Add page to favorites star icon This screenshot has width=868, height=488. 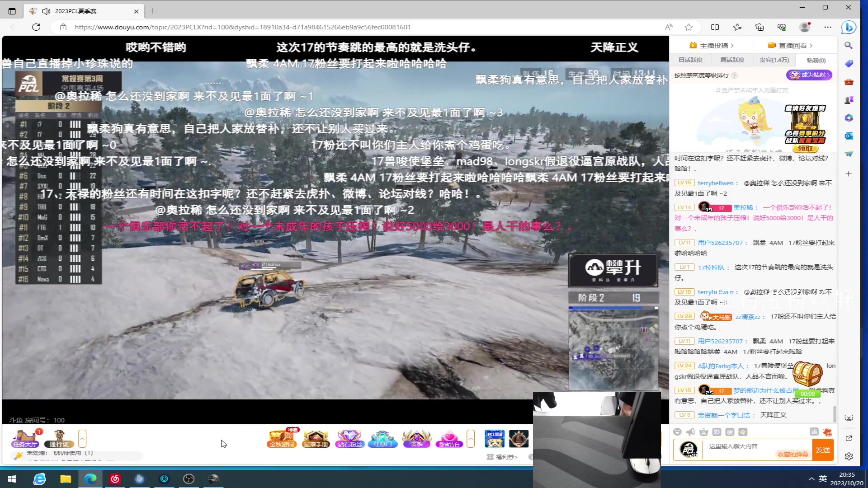click(689, 27)
